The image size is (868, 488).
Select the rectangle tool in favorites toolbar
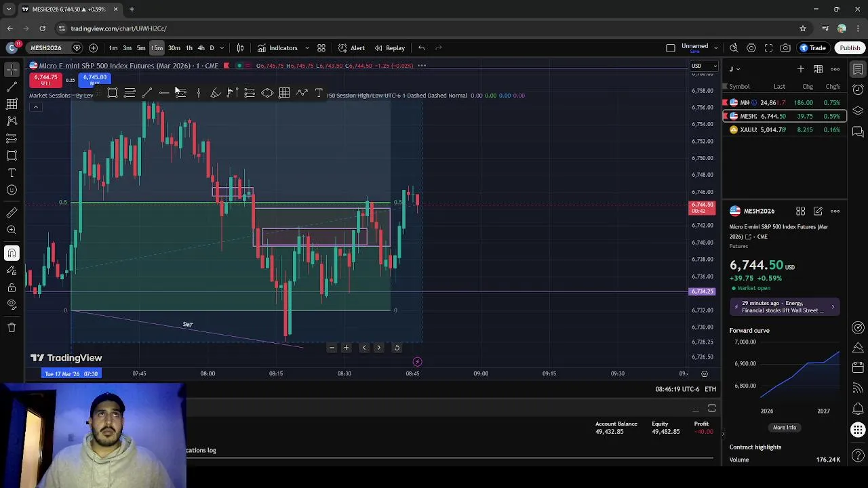(113, 93)
